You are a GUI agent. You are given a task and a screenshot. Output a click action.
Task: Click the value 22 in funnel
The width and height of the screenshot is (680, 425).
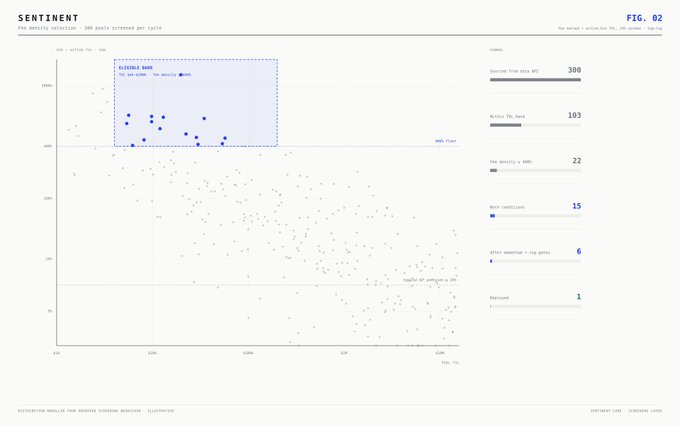click(576, 160)
